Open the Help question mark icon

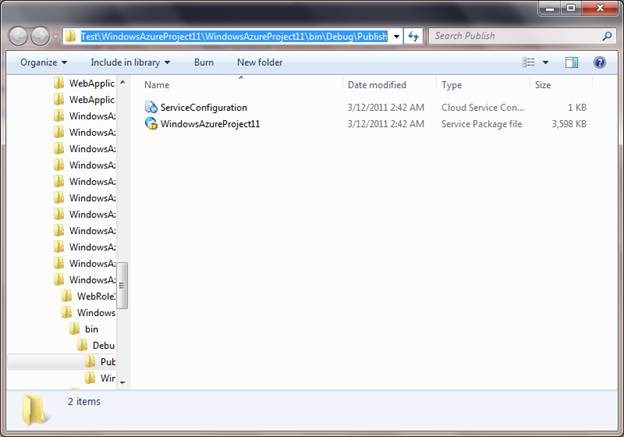tap(600, 62)
